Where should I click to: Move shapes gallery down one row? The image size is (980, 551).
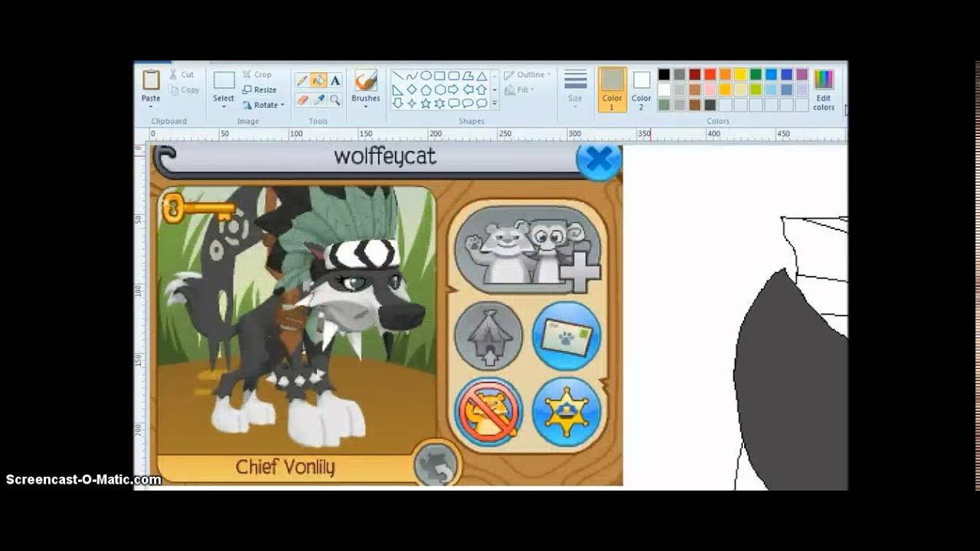click(x=495, y=90)
